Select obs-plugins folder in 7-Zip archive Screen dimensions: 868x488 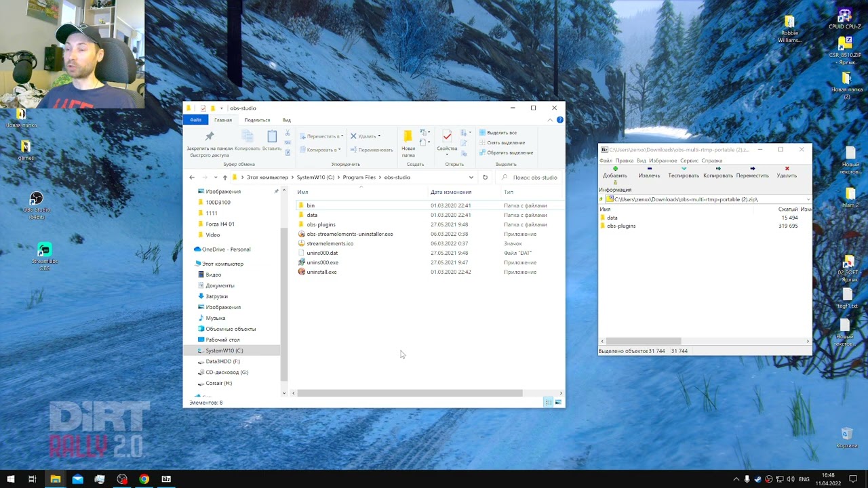coord(621,226)
